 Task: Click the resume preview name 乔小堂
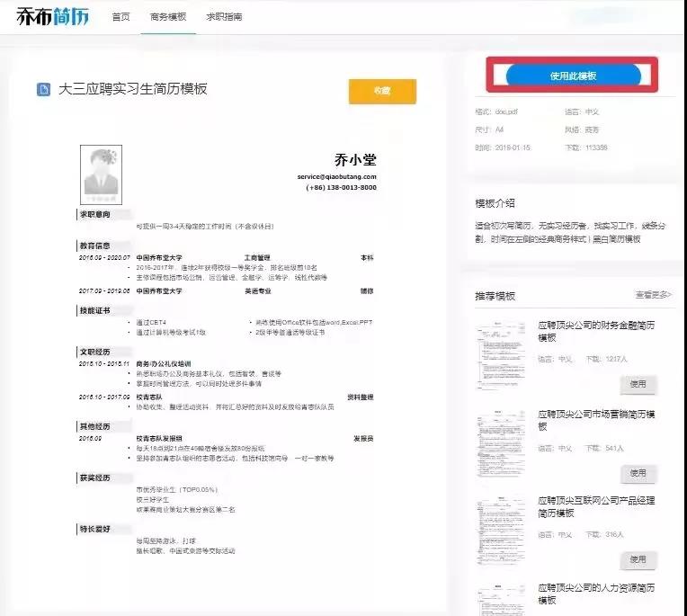pos(354,160)
